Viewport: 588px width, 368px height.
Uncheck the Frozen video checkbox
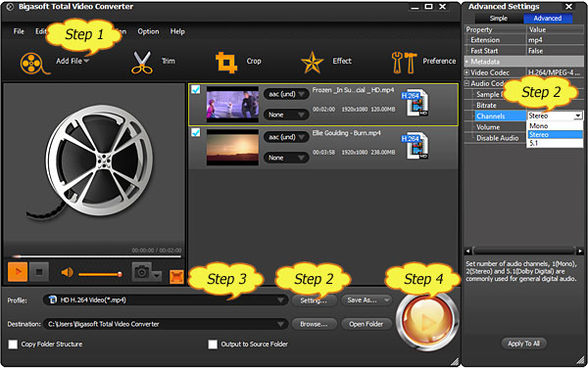click(x=195, y=89)
